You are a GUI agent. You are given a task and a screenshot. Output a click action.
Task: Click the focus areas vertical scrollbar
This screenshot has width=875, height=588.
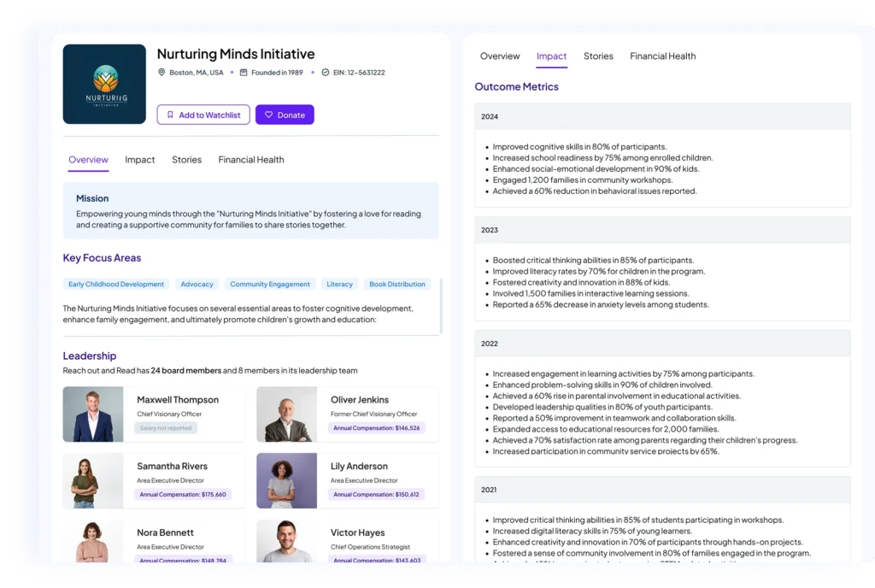click(441, 306)
